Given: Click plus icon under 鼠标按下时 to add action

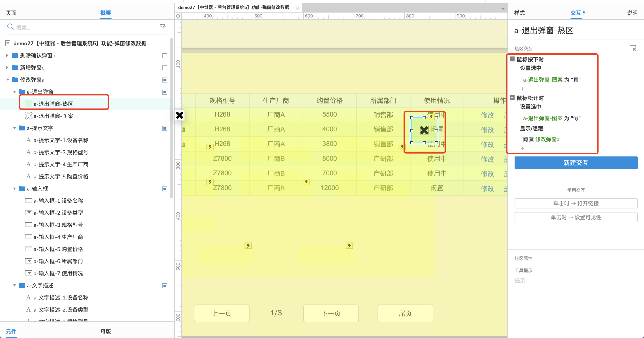Looking at the screenshot, I should [522, 89].
